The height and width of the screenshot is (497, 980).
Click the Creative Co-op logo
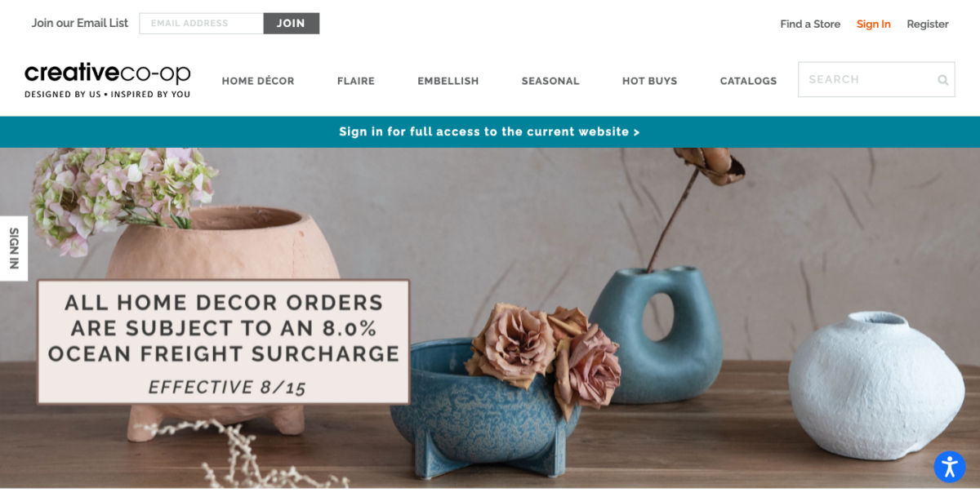108,81
